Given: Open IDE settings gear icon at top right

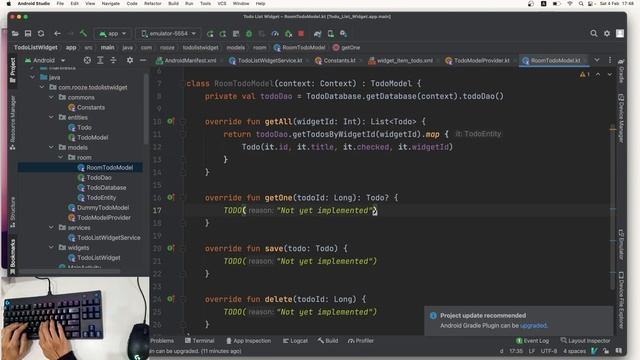Looking at the screenshot, I should 607,33.
